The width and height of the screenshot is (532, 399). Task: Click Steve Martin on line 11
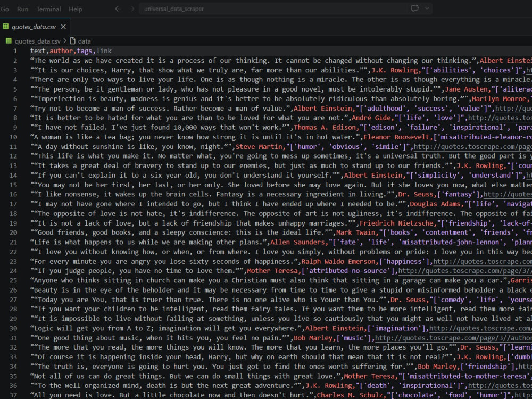259,147
